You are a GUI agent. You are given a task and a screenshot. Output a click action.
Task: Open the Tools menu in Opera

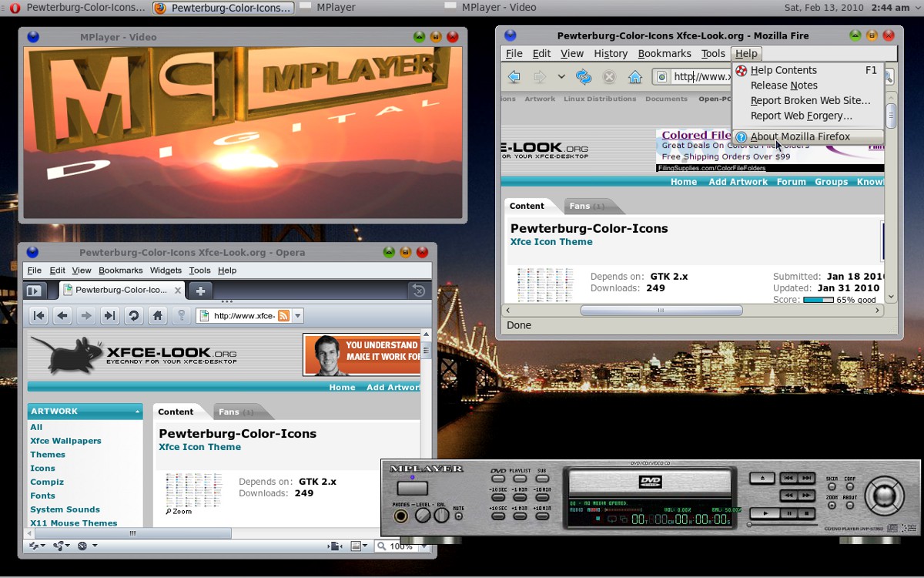[x=199, y=271]
